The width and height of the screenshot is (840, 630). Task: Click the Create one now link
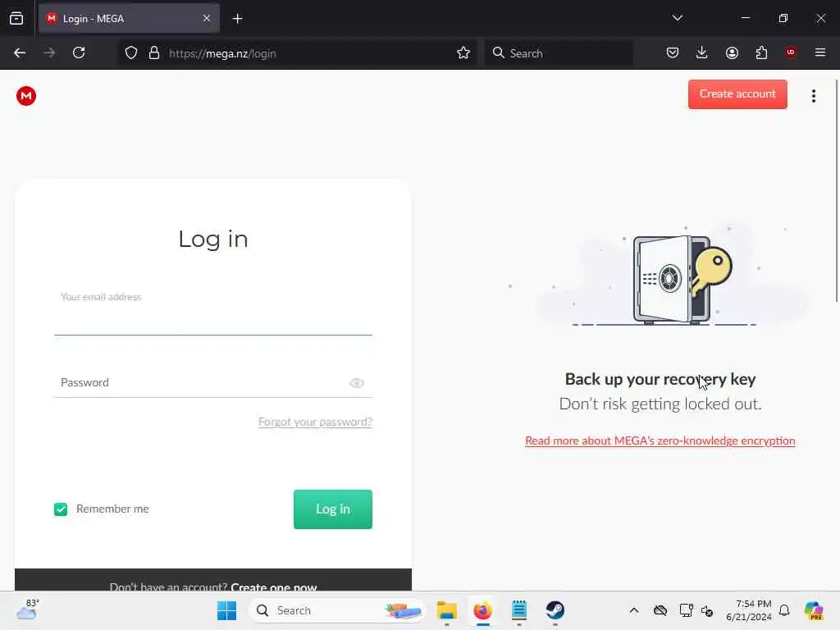tap(274, 587)
